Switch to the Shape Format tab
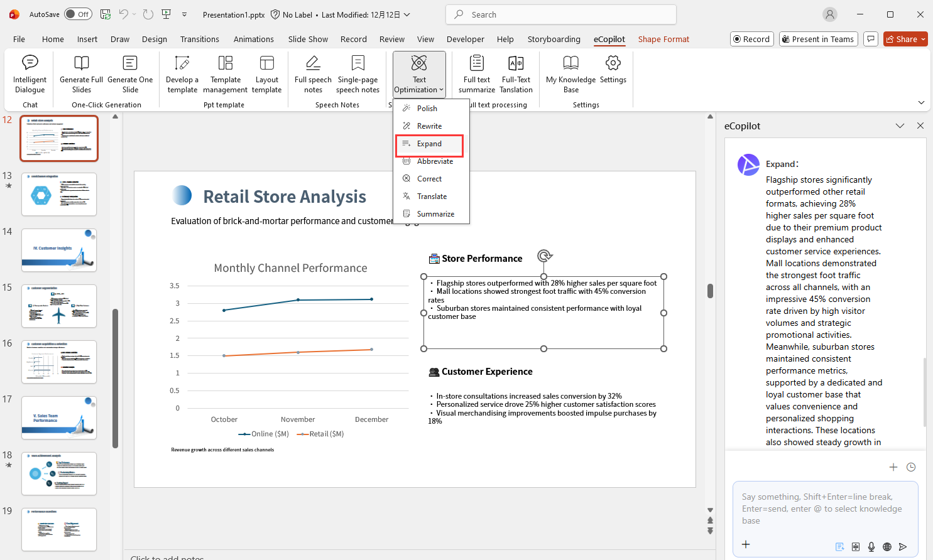 [663, 39]
